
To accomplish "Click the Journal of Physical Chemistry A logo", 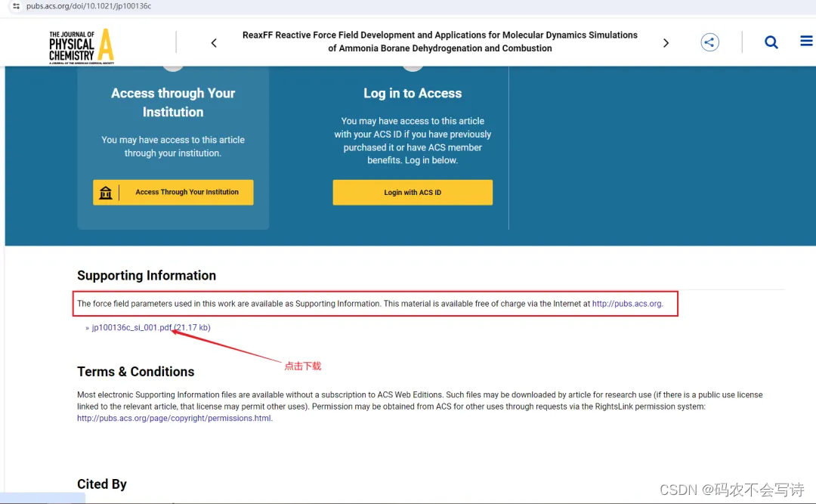I will tap(82, 46).
